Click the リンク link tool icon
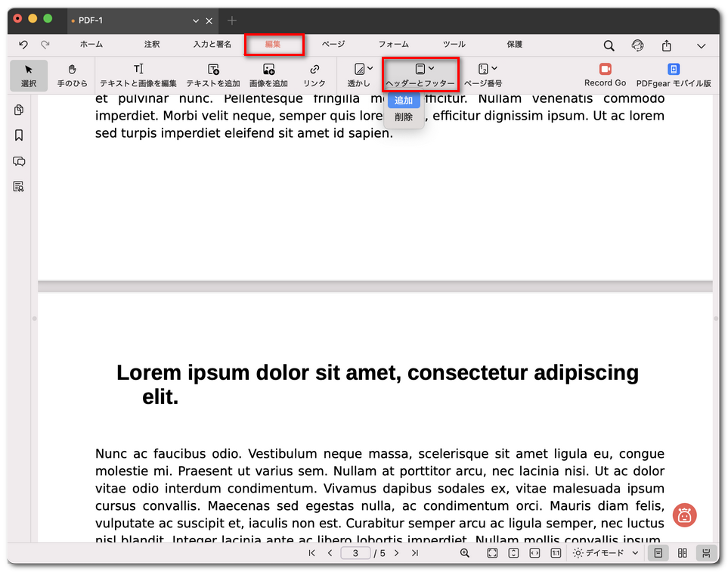This screenshot has height=572, width=728. pos(314,70)
